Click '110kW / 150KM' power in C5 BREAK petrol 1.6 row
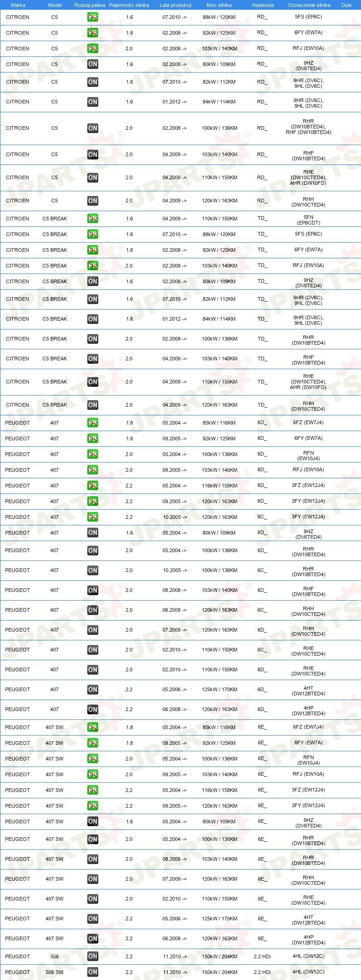Screen dimensions: 361x980 point(219,219)
